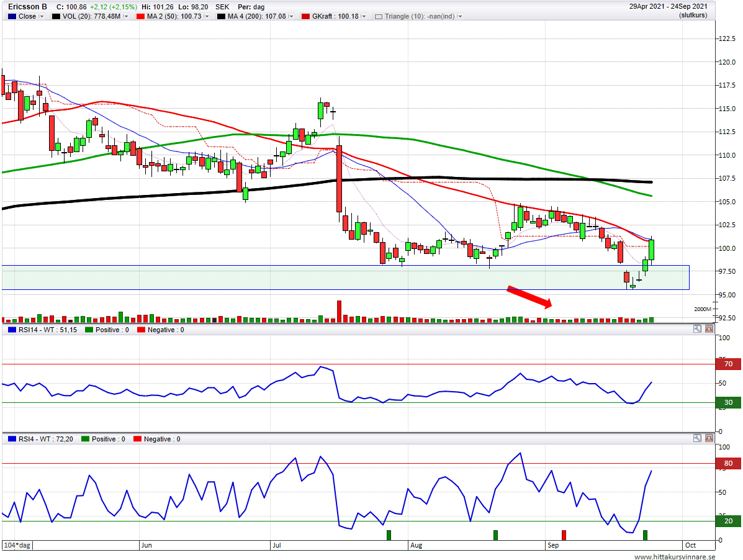
Task: Click the Jul month label on time axis
Action: 277,545
